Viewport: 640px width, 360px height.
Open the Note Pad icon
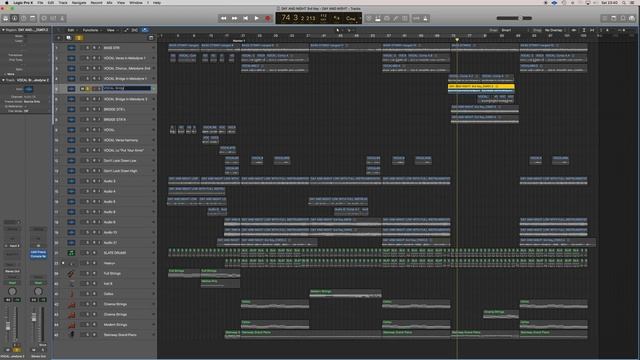click(614, 18)
